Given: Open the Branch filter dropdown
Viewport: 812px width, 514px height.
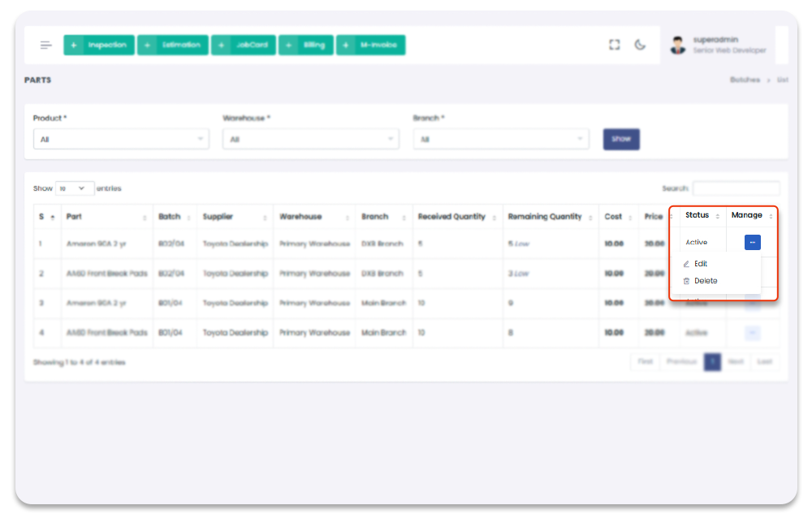Looking at the screenshot, I should [501, 140].
